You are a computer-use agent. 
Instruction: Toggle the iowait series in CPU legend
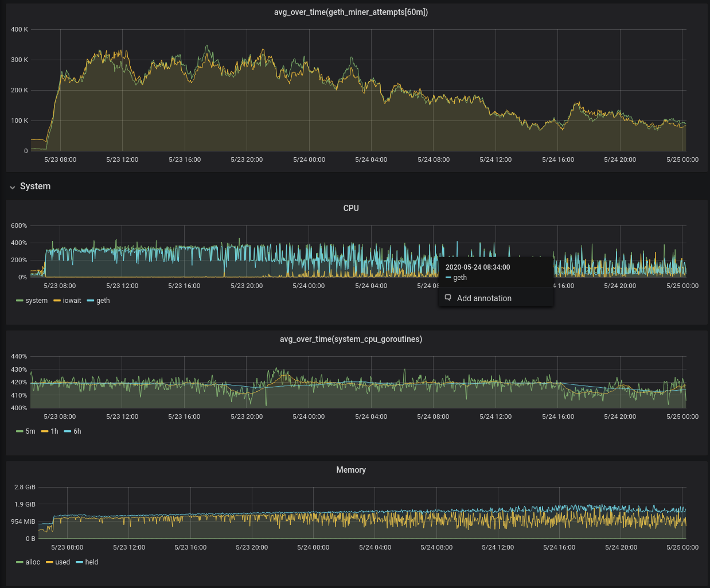72,301
